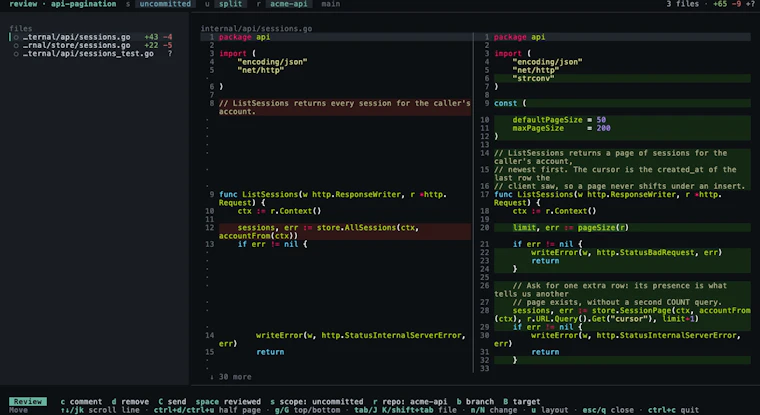Click removed comment 'ListSessions returns every session'
760x415 pixels.
point(345,107)
